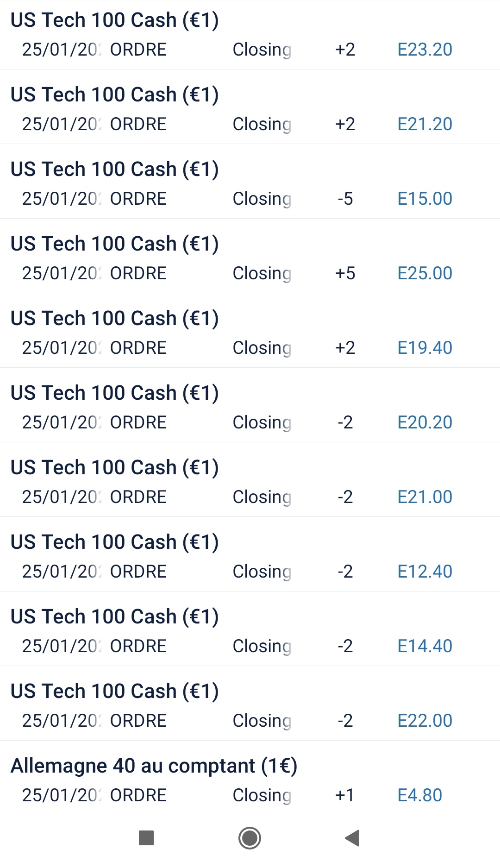This screenshot has width=500, height=868.
Task: Open the E21.00 transaction amount
Action: [425, 497]
